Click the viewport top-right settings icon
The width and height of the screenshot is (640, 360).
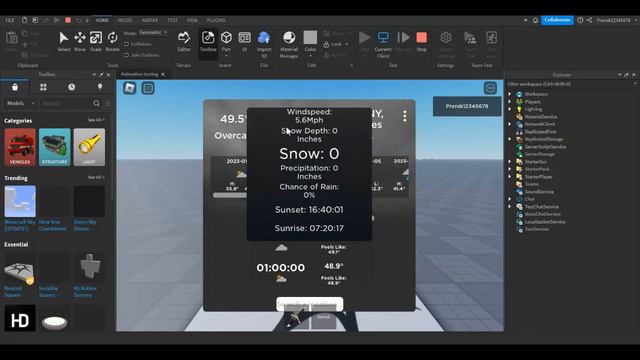pyautogui.click(x=490, y=88)
